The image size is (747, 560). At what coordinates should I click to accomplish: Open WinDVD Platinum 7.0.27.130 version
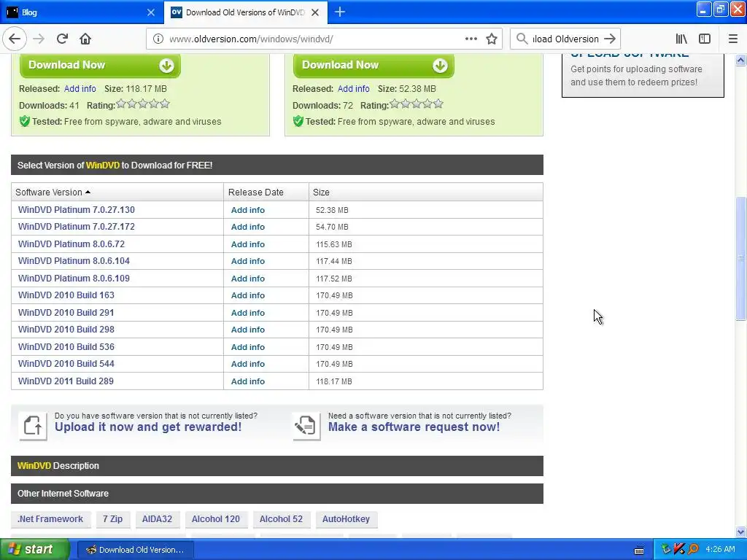[76, 209]
